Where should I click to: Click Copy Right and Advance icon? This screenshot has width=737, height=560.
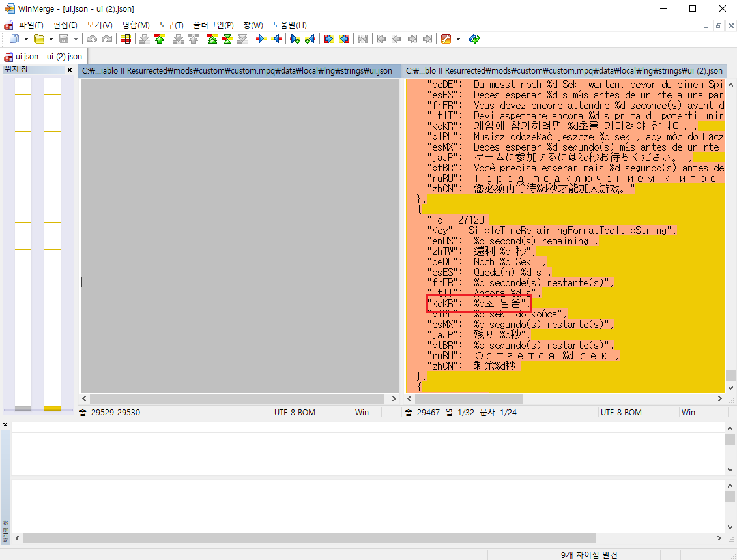point(295,39)
